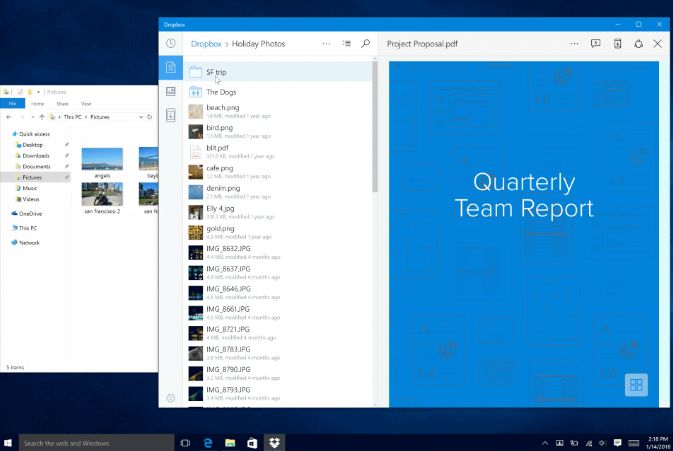Select Music in File Explorer navigation

[27, 188]
